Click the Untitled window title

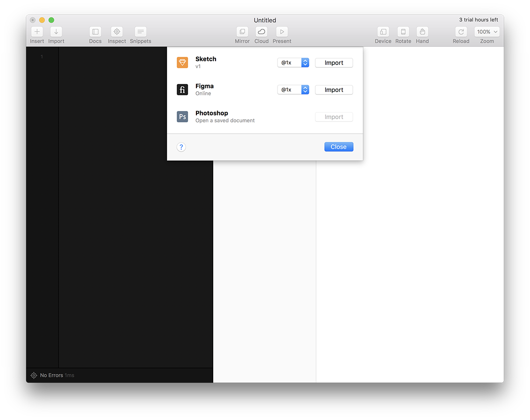click(x=265, y=20)
